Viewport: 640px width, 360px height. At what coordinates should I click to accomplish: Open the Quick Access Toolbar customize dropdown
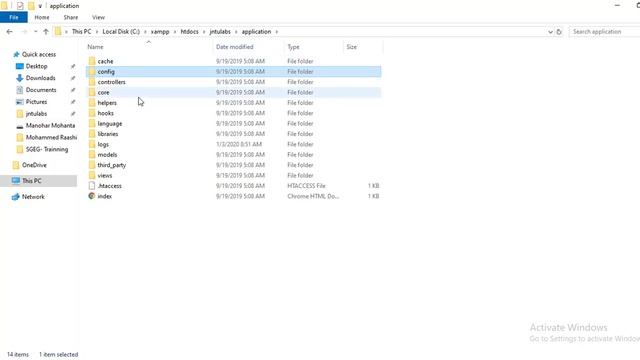[x=40, y=6]
